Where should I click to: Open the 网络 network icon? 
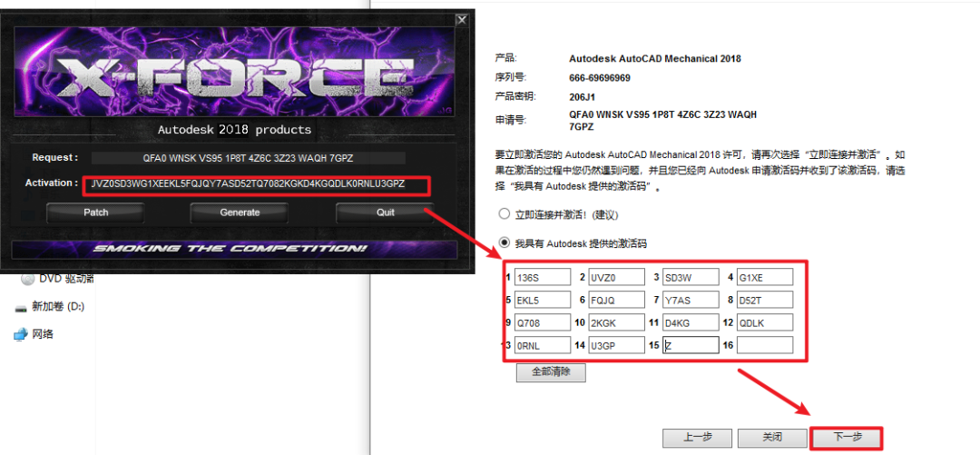point(21,334)
